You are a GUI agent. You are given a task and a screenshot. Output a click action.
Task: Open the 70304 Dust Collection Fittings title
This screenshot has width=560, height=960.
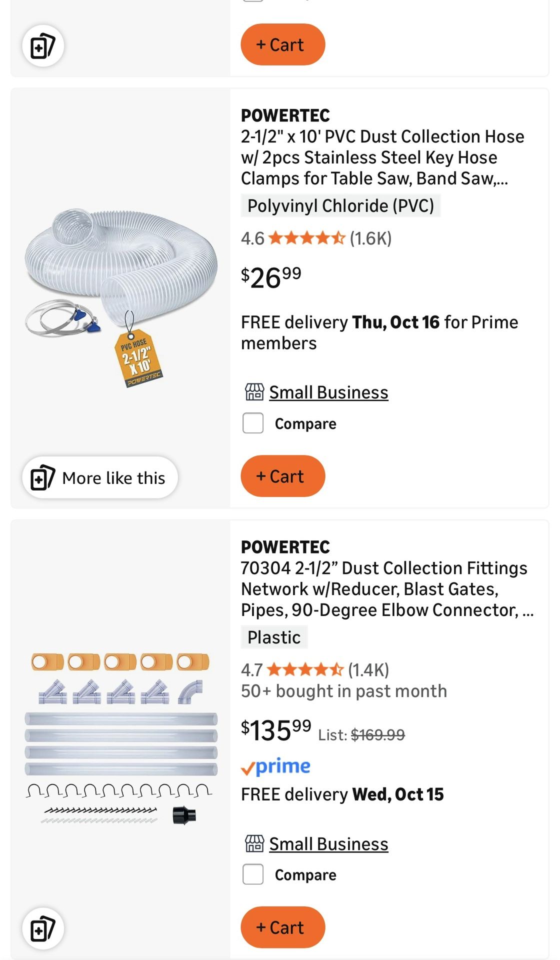tap(383, 588)
